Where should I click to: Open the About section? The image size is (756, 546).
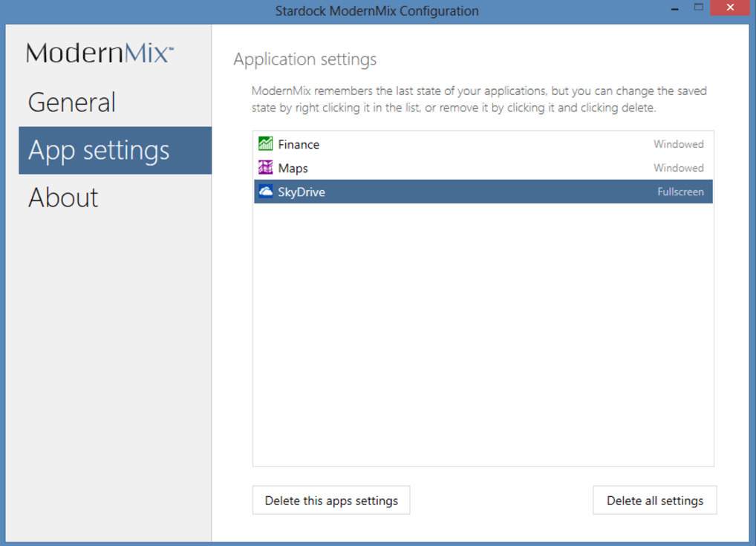tap(63, 198)
